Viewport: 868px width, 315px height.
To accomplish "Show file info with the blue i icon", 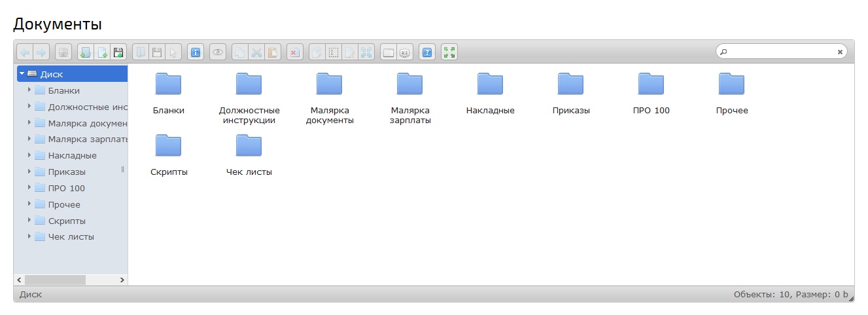I will tap(195, 52).
